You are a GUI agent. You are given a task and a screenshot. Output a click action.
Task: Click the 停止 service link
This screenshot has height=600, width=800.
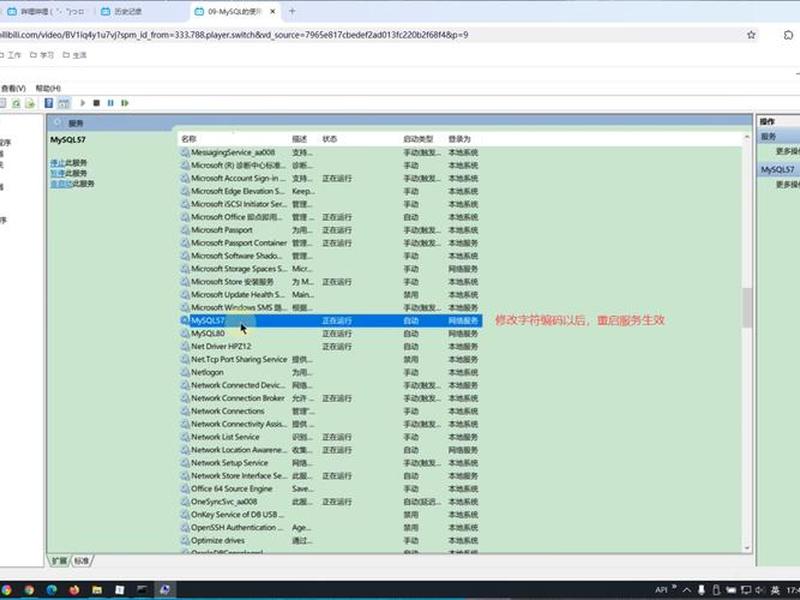pos(57,163)
